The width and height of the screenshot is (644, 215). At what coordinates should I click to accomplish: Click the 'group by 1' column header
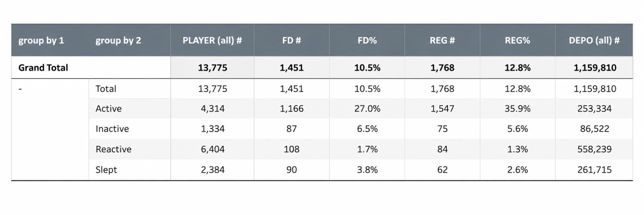click(x=41, y=40)
